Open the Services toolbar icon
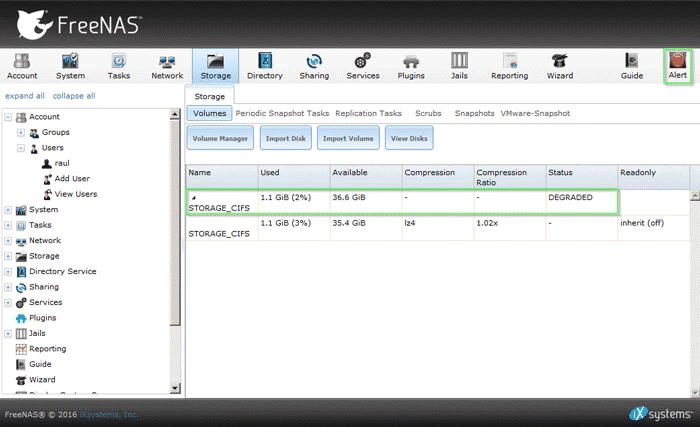The image size is (700, 427). click(363, 66)
